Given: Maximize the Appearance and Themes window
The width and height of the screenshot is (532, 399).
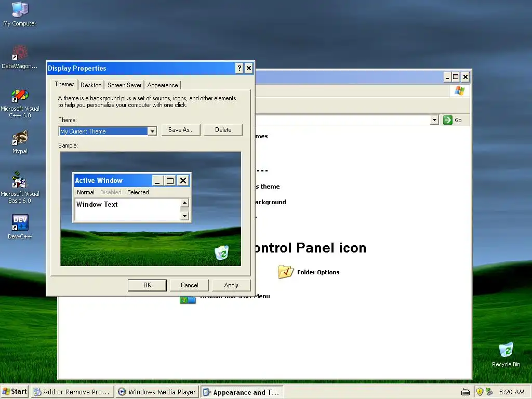Looking at the screenshot, I should pos(456,77).
